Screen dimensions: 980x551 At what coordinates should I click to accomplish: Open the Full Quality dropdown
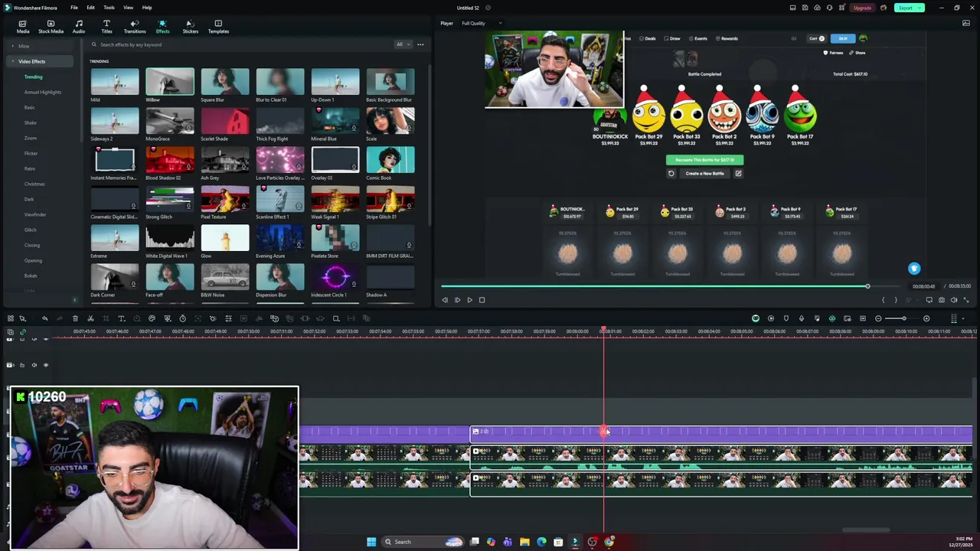(x=482, y=23)
